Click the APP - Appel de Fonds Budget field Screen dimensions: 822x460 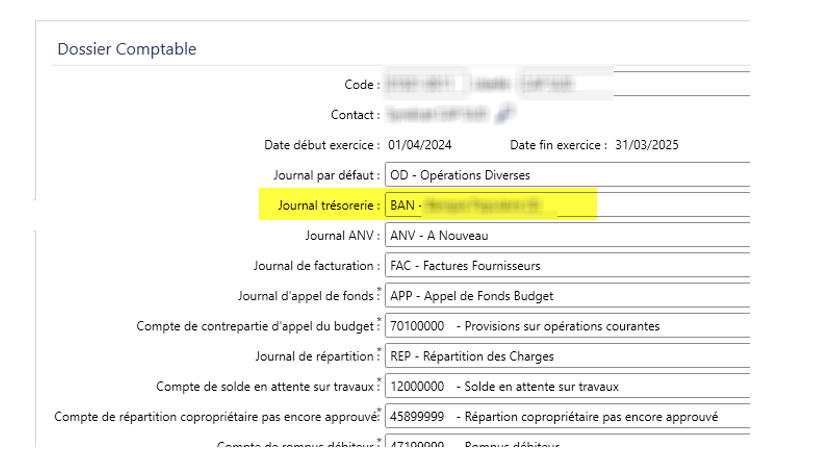click(x=567, y=296)
